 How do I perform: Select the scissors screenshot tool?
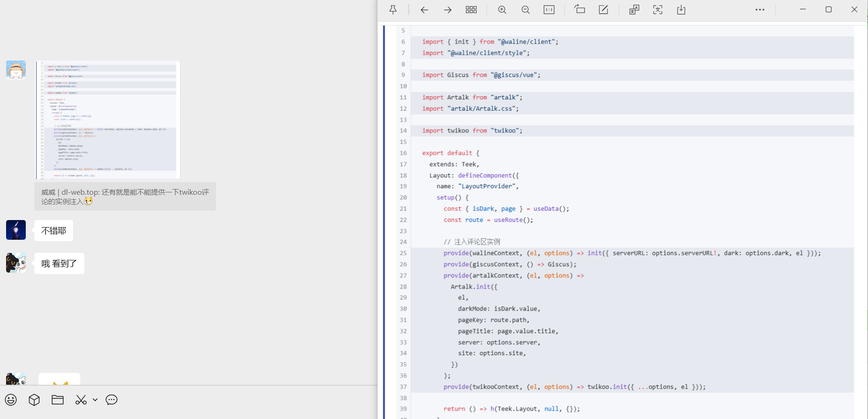click(x=81, y=400)
